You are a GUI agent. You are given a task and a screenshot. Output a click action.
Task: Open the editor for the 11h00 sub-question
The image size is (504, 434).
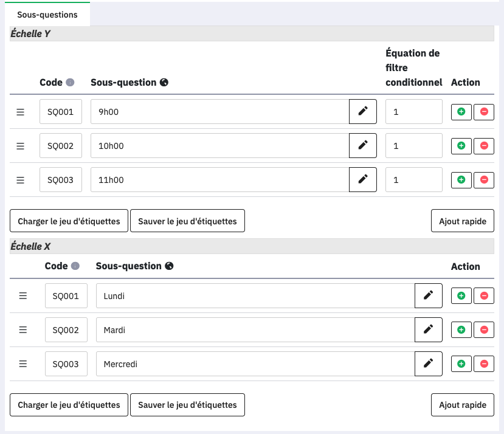(x=363, y=180)
